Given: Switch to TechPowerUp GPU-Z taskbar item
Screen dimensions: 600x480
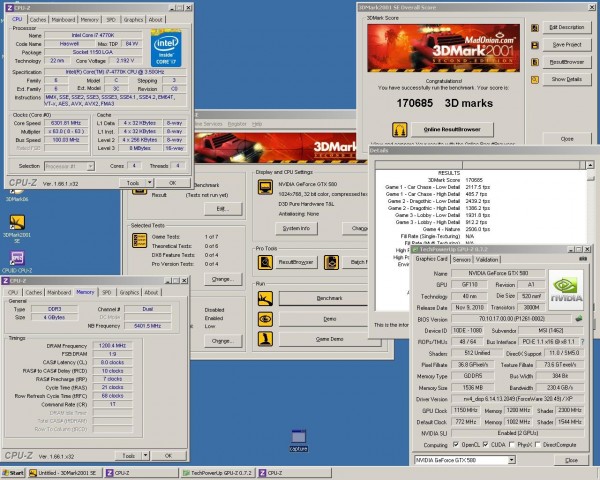Looking at the screenshot, I should [218, 473].
